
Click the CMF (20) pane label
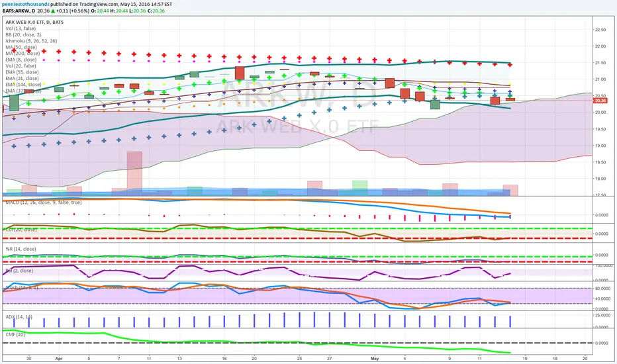click(15, 334)
